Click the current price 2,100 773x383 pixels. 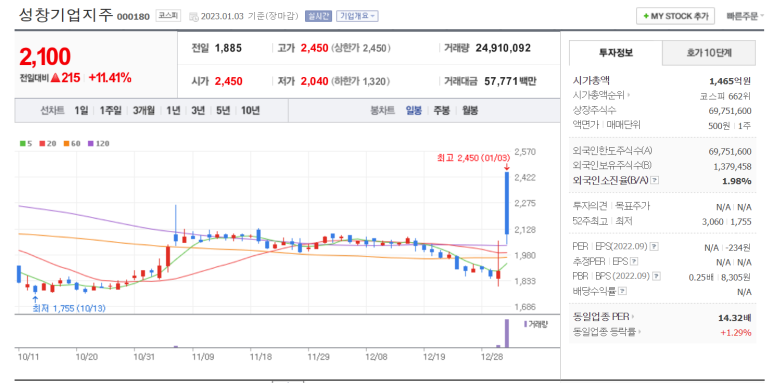point(45,57)
